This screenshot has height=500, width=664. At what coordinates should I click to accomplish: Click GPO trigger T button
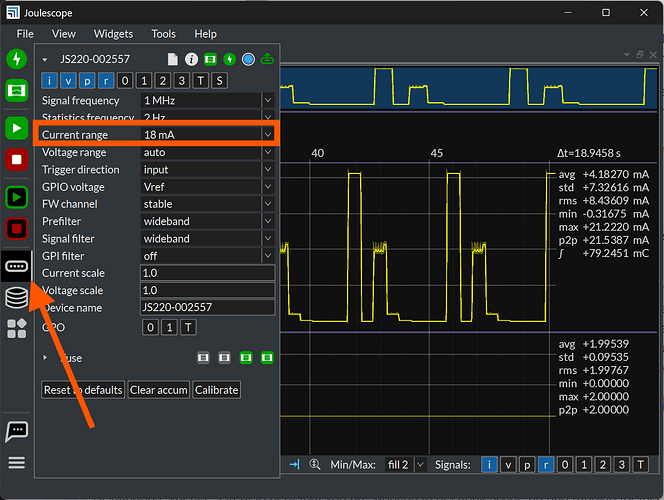(x=188, y=327)
